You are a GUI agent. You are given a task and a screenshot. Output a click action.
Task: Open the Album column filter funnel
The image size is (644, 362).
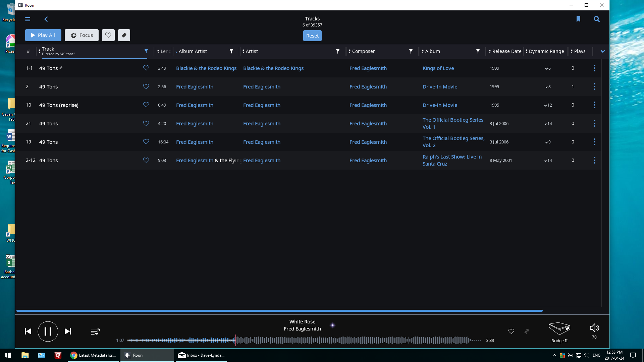click(x=478, y=51)
